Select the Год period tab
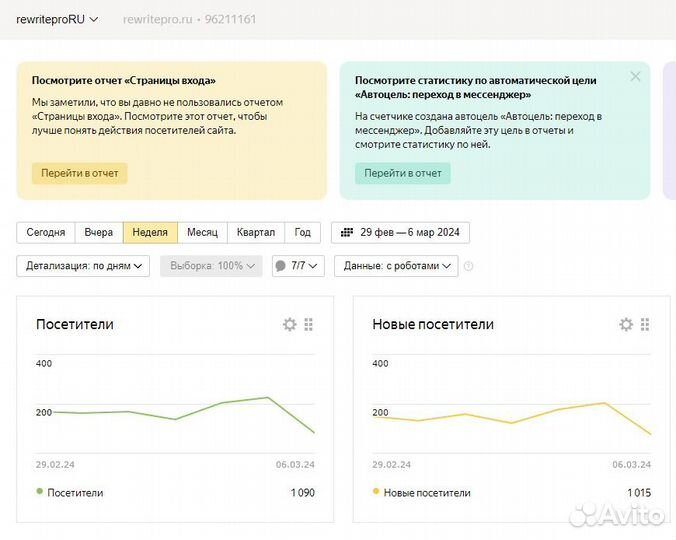This screenshot has width=676, height=540. [302, 233]
